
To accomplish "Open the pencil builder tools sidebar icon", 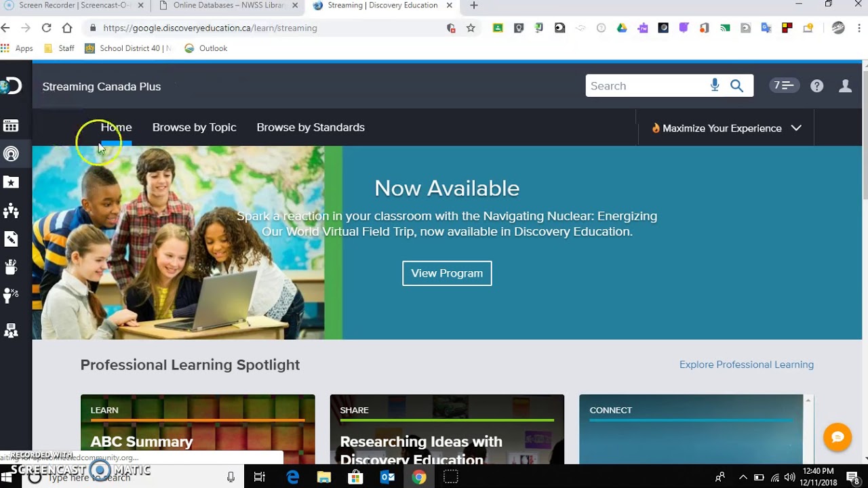I will [x=11, y=239].
